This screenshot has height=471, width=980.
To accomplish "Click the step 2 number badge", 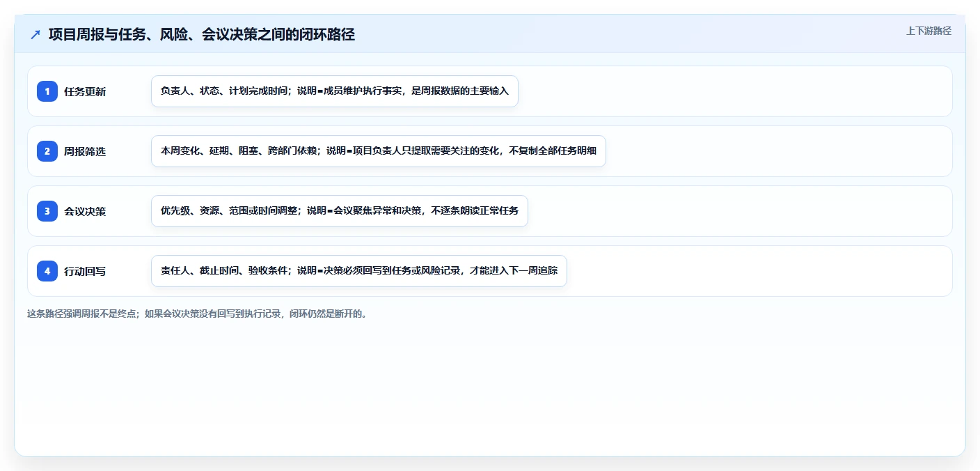I will click(47, 151).
